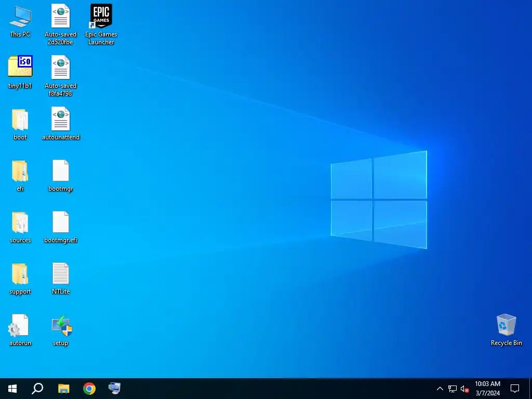Open the pinned computer app on taskbar
532x399 pixels.
click(114, 389)
